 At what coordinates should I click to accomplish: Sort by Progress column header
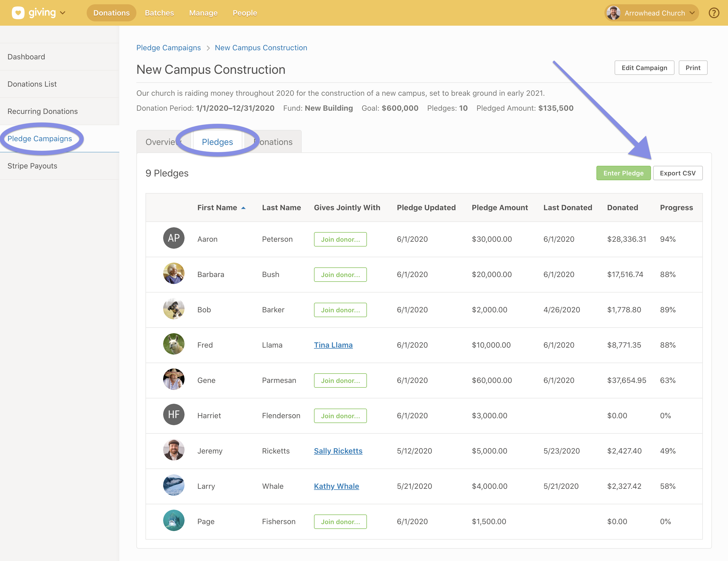tap(676, 208)
